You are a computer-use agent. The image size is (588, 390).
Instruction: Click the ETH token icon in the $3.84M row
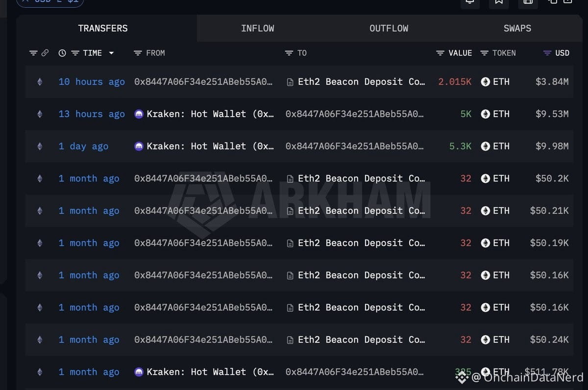(x=486, y=82)
